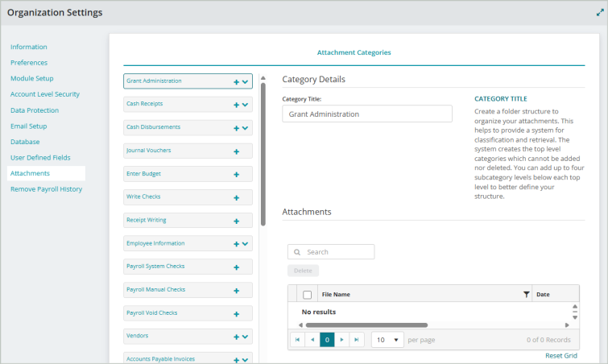The image size is (608, 364).
Task: Open the Information settings section
Action: [x=29, y=47]
